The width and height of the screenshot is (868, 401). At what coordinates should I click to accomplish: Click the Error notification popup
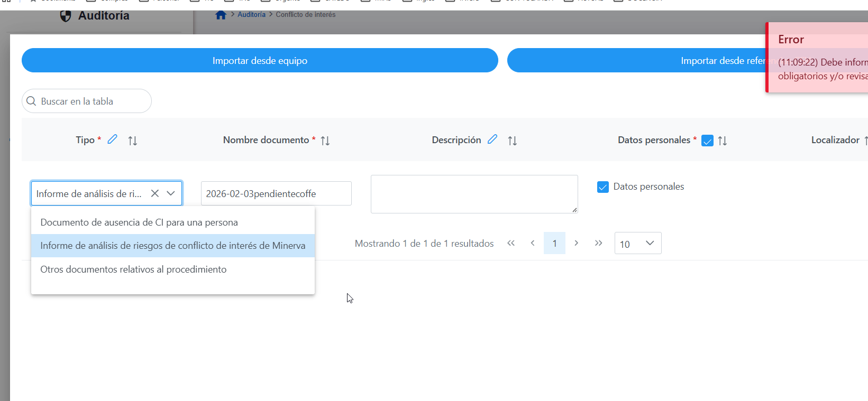click(817, 58)
